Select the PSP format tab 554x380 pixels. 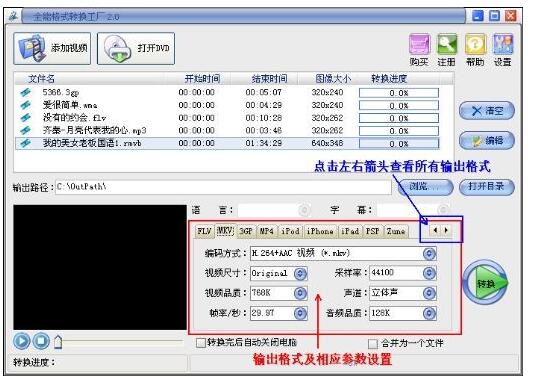372,231
